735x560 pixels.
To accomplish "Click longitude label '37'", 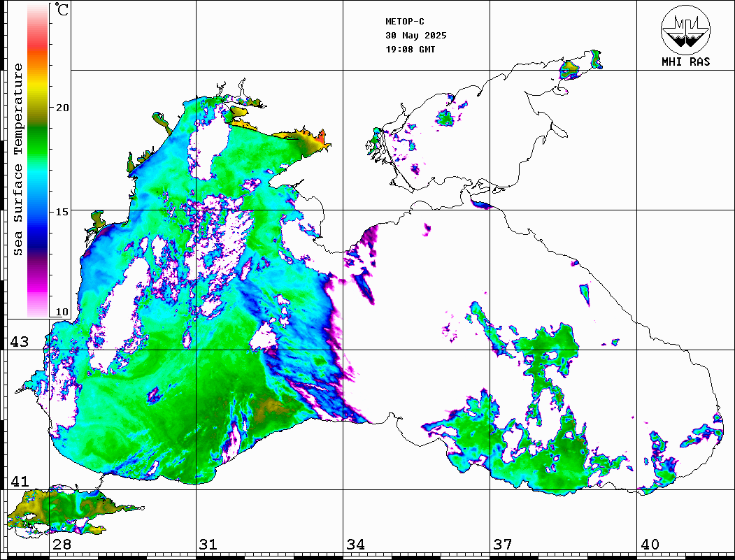I will 503,545.
